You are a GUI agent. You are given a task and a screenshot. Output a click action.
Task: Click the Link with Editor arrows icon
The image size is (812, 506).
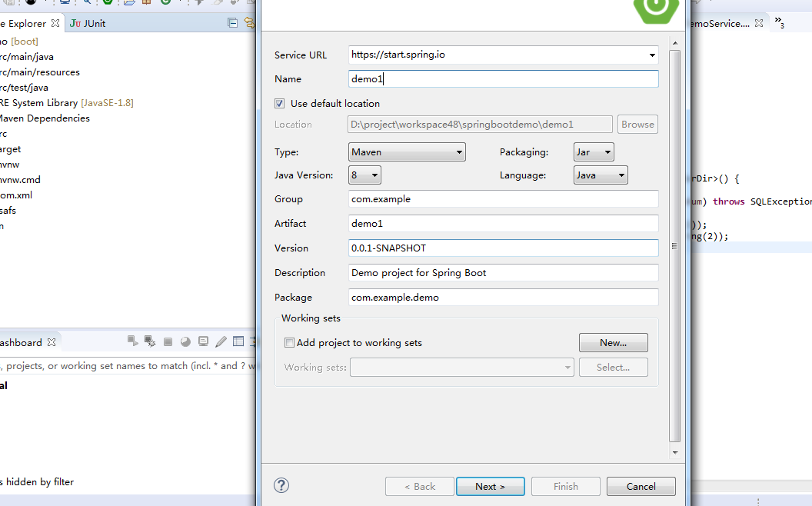point(250,23)
